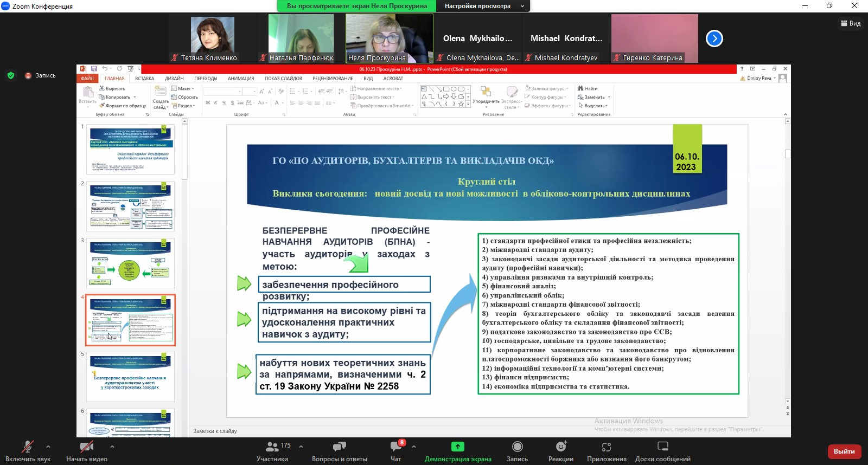This screenshot has width=868, height=465.
Task: Select slide 3 thumbnail
Action: point(131,263)
